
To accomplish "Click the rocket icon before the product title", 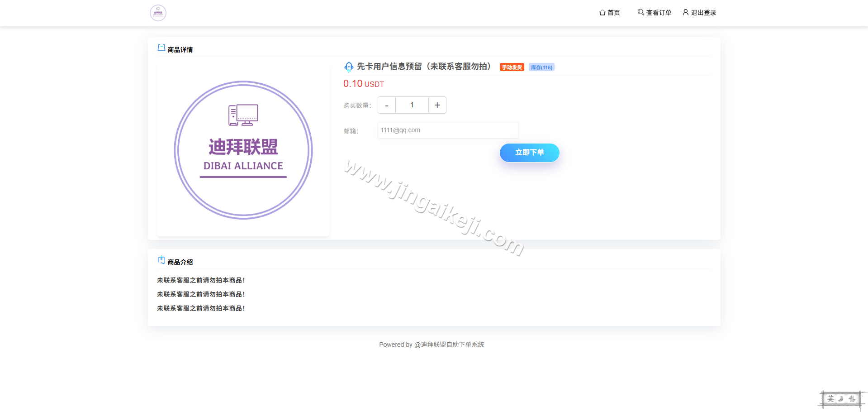I will (348, 67).
